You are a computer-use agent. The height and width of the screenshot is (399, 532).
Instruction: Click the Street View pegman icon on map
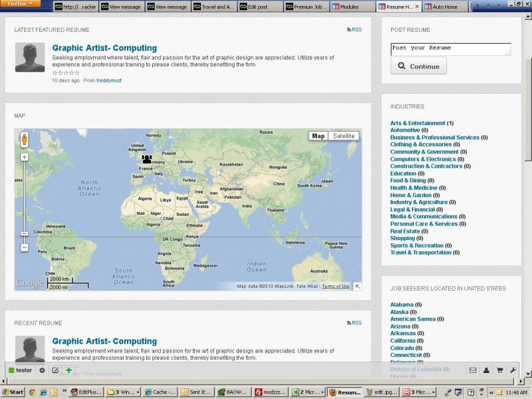25,140
